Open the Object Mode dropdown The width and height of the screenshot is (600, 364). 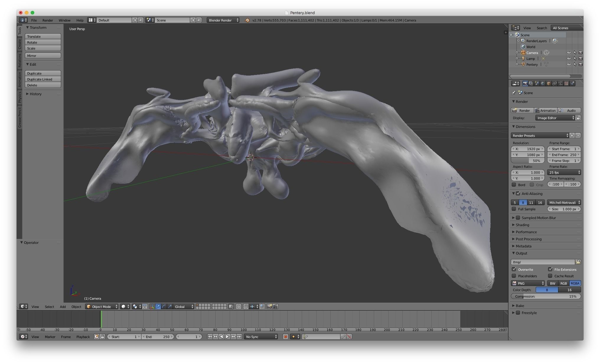click(102, 306)
